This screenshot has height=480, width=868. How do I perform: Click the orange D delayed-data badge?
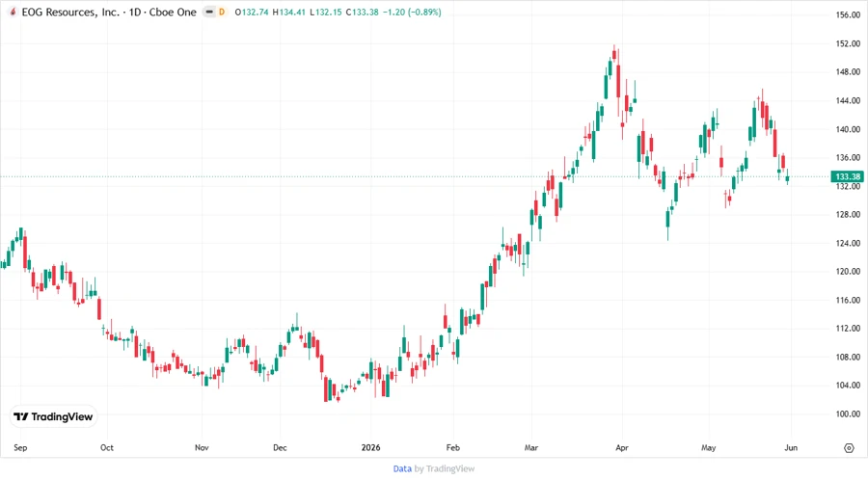coord(222,12)
